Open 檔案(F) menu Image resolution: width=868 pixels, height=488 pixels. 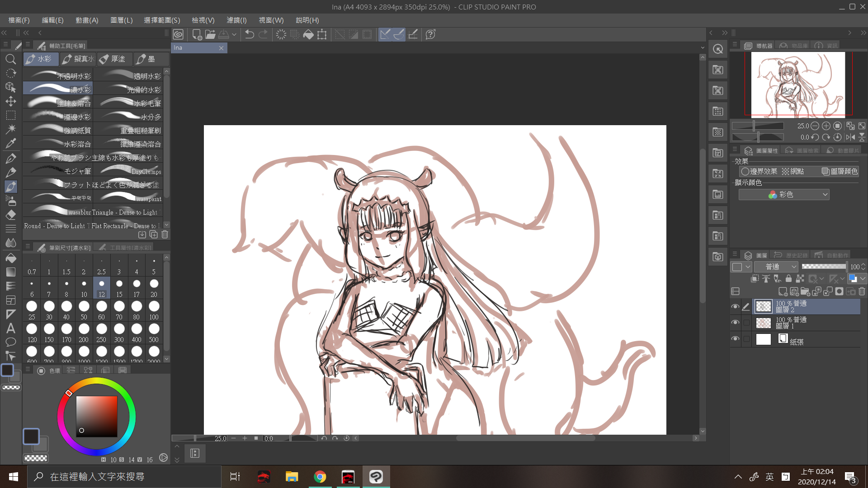[19, 20]
